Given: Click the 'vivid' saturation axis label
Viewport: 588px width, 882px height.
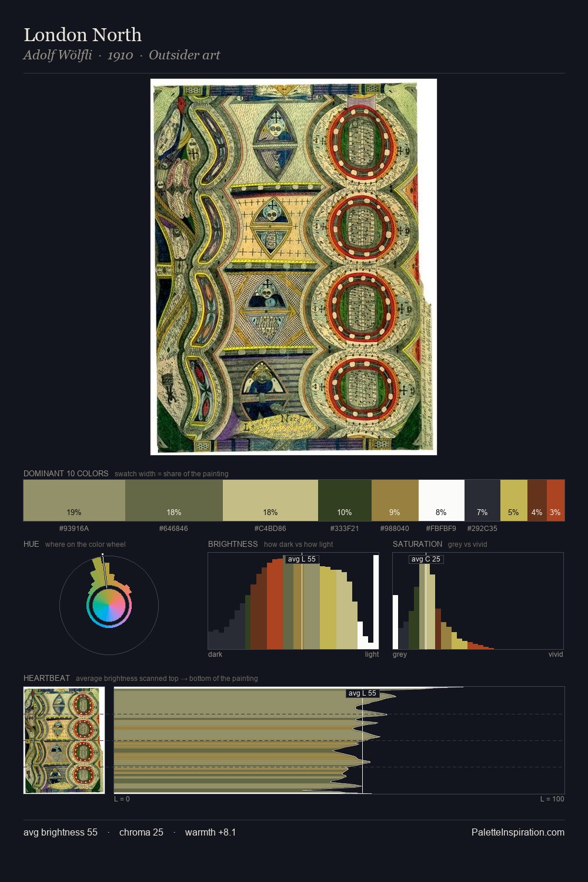Looking at the screenshot, I should 556,654.
